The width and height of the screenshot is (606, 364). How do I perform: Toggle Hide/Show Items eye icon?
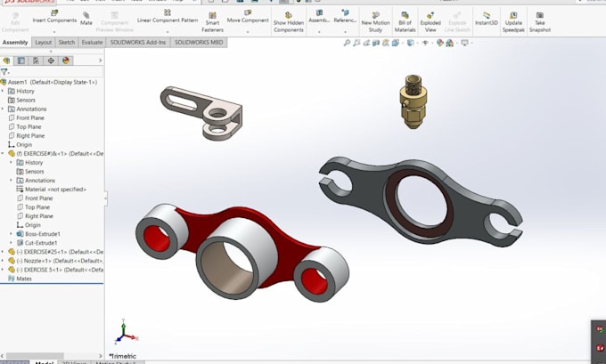[x=425, y=43]
